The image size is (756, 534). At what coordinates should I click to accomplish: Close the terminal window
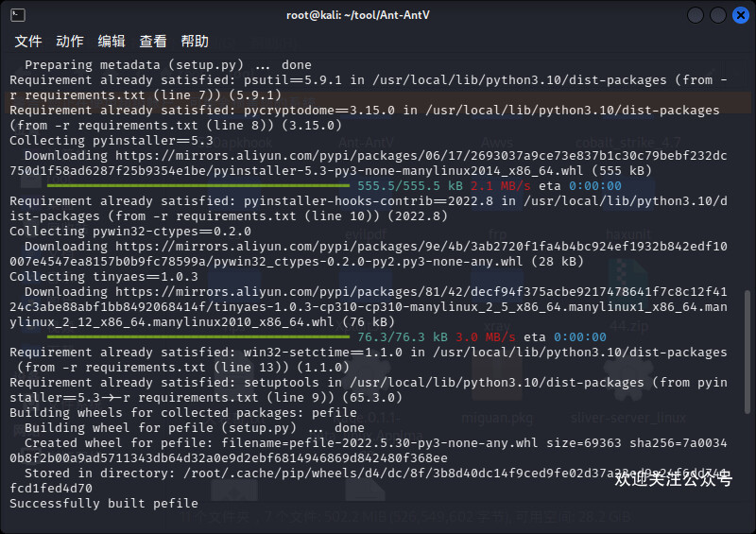click(x=741, y=15)
